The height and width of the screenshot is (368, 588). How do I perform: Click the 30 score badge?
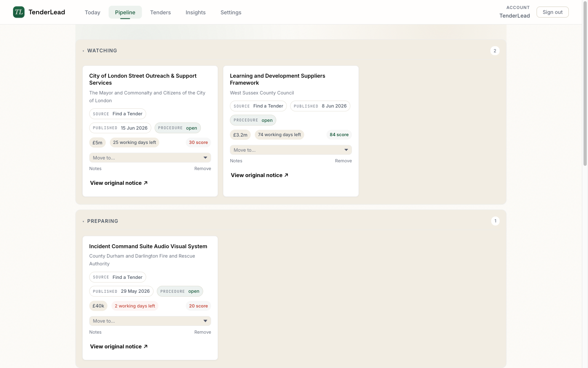(198, 142)
